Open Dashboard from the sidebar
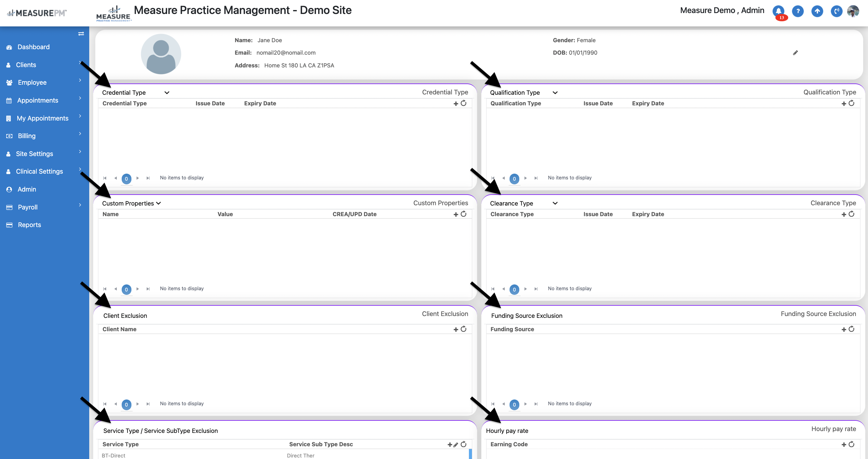Viewport: 868px width, 459px height. click(x=33, y=47)
